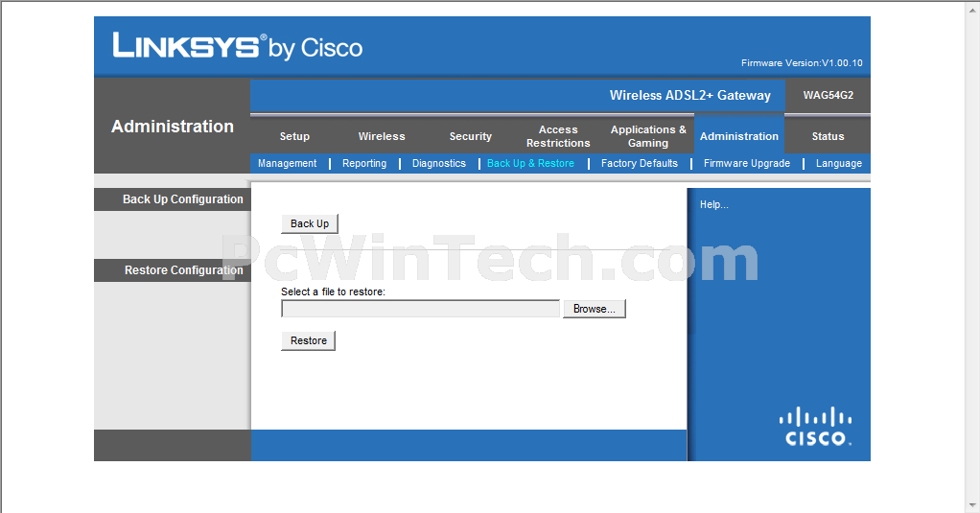Click the page scrollbar down arrow
Viewport: 980px width, 513px height.
click(x=973, y=505)
